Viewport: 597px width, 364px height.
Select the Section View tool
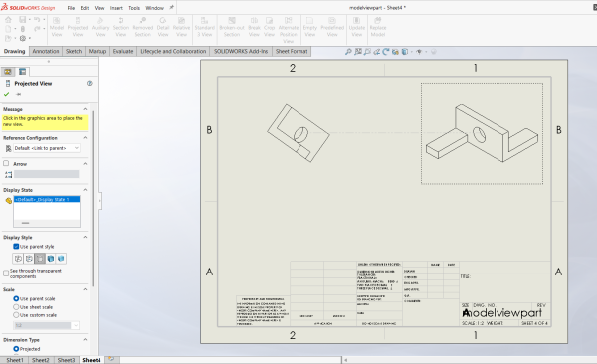121,27
